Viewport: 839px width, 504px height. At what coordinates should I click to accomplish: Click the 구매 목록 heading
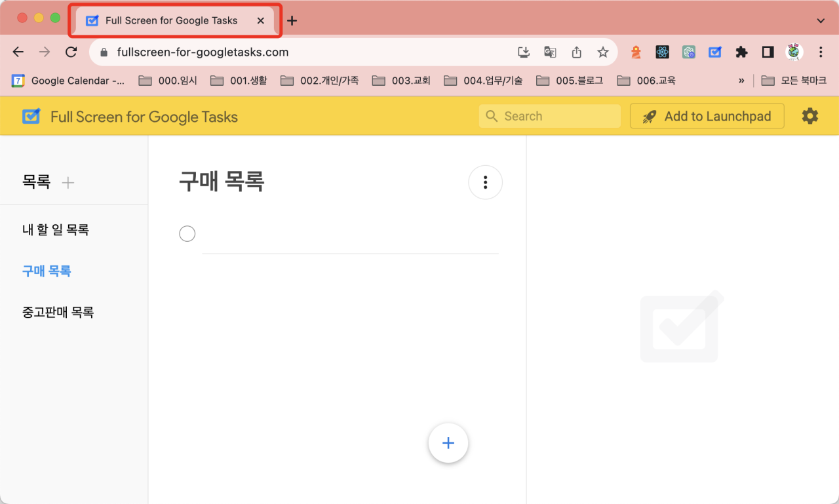(222, 182)
